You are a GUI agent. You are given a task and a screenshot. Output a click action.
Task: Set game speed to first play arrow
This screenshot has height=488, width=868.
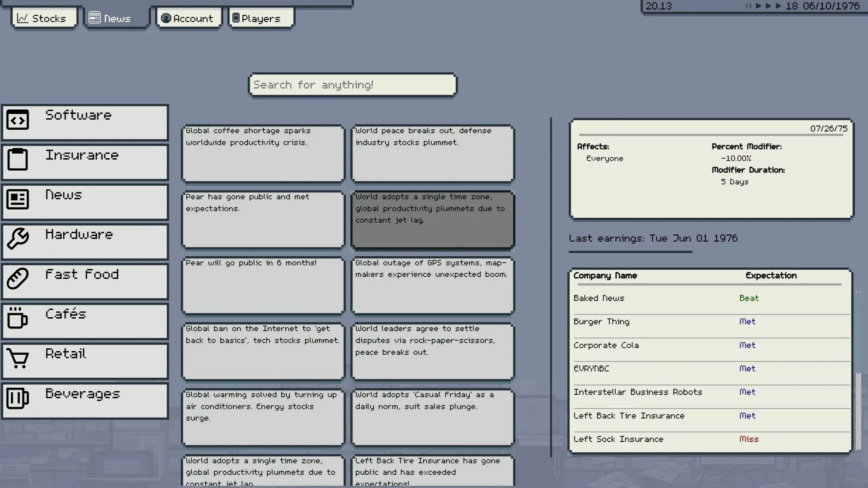pos(758,6)
